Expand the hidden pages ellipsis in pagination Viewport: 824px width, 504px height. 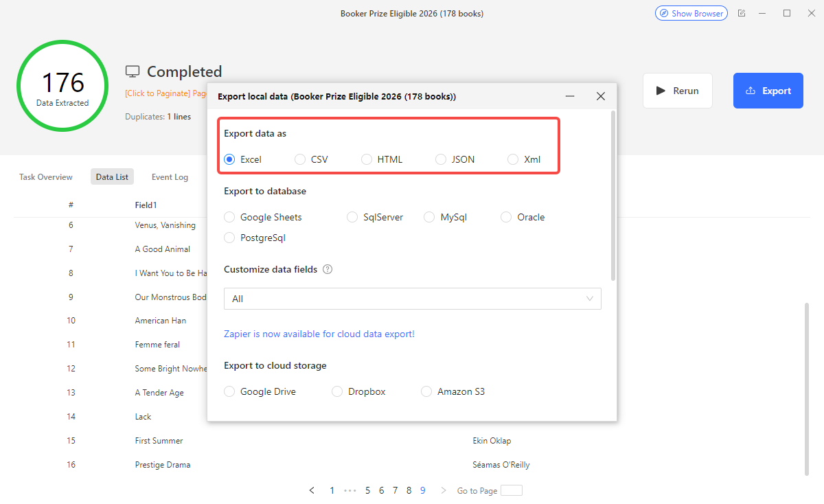(x=350, y=490)
